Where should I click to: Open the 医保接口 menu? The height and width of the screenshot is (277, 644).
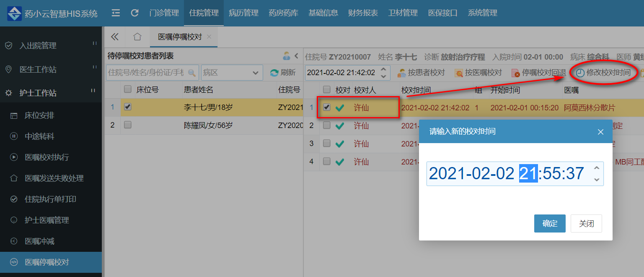[x=442, y=13]
